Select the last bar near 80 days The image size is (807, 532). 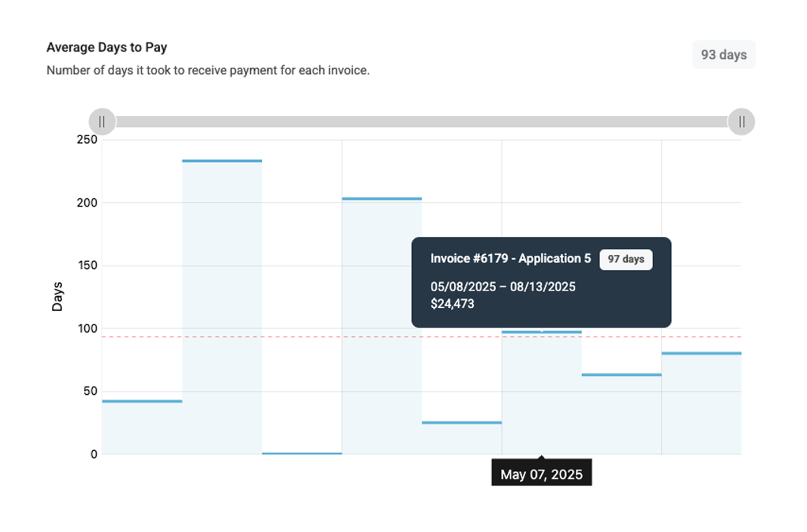(x=701, y=403)
